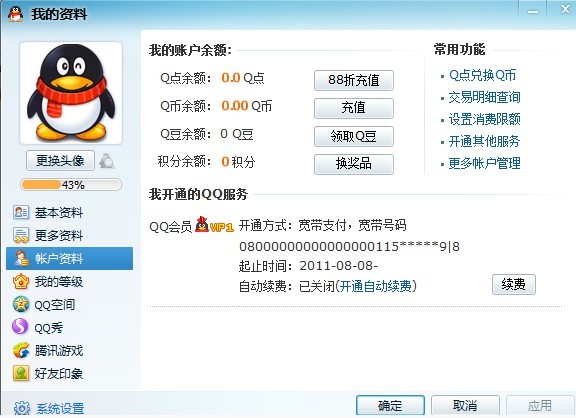Click the 更换头像 button
The height and width of the screenshot is (418, 576).
(60, 161)
